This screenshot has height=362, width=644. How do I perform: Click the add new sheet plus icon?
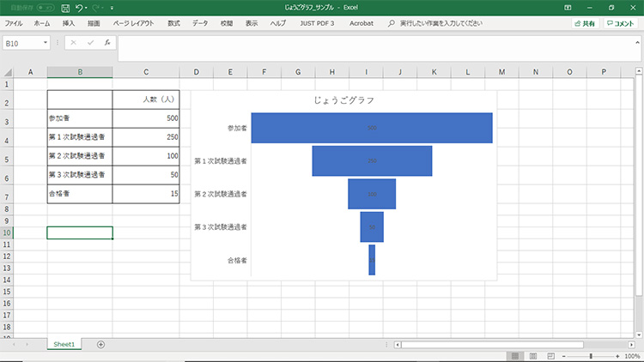100,344
